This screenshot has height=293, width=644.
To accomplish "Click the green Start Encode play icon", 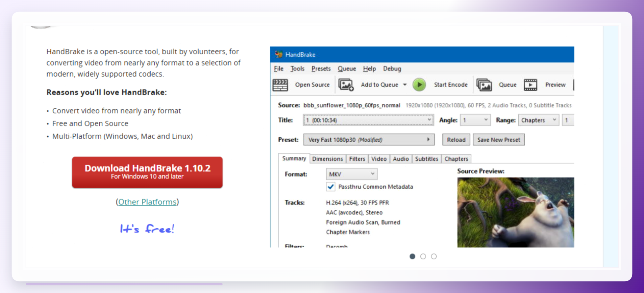I will point(419,85).
